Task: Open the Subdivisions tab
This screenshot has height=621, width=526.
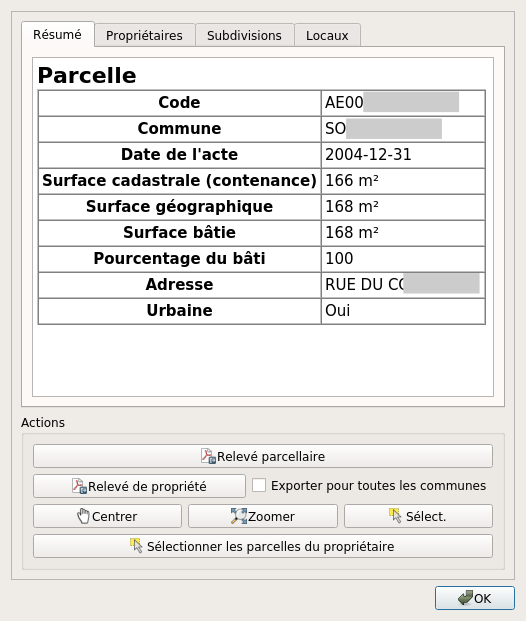Action: [x=244, y=36]
